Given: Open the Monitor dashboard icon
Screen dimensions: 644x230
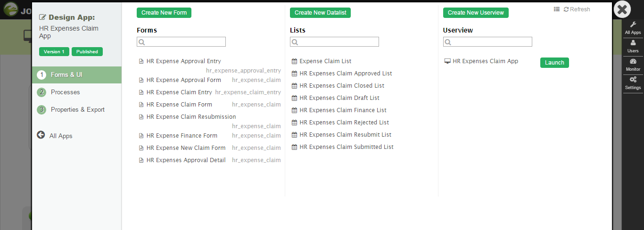Looking at the screenshot, I should pos(633,62).
